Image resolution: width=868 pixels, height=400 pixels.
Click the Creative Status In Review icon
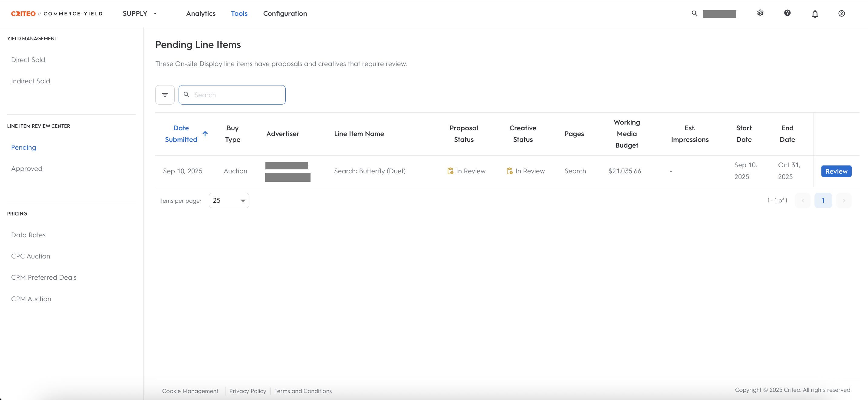click(509, 171)
